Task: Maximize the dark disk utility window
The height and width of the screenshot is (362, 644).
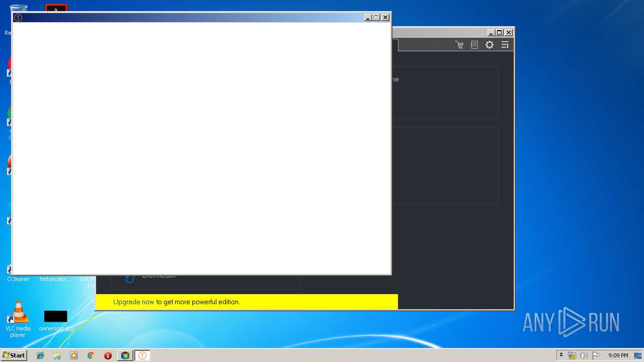Action: [x=499, y=32]
